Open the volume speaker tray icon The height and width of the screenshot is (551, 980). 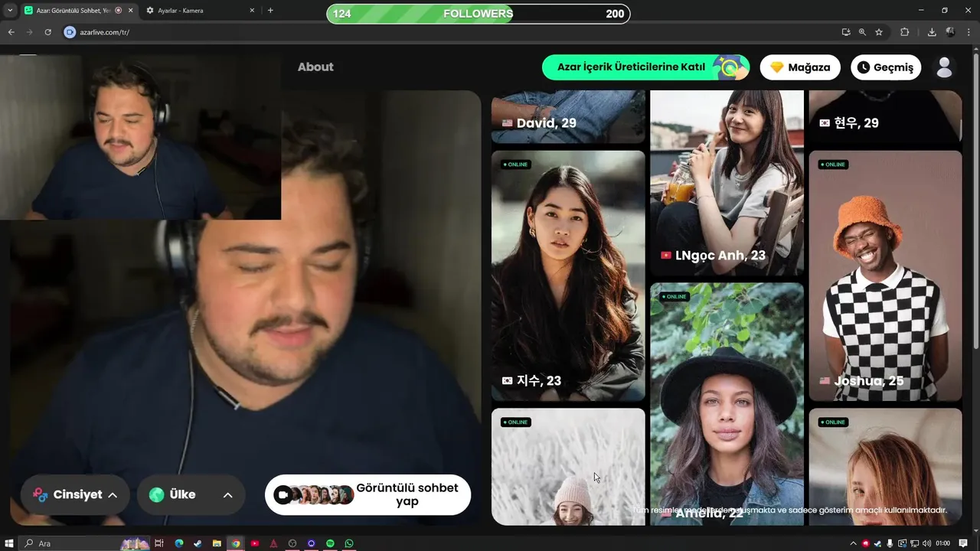coord(926,543)
